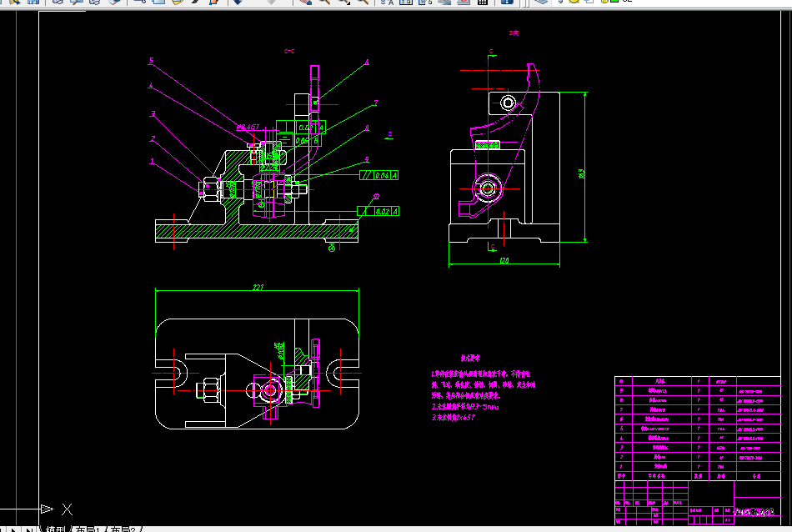Select balloon number 1 in section view

point(152,162)
